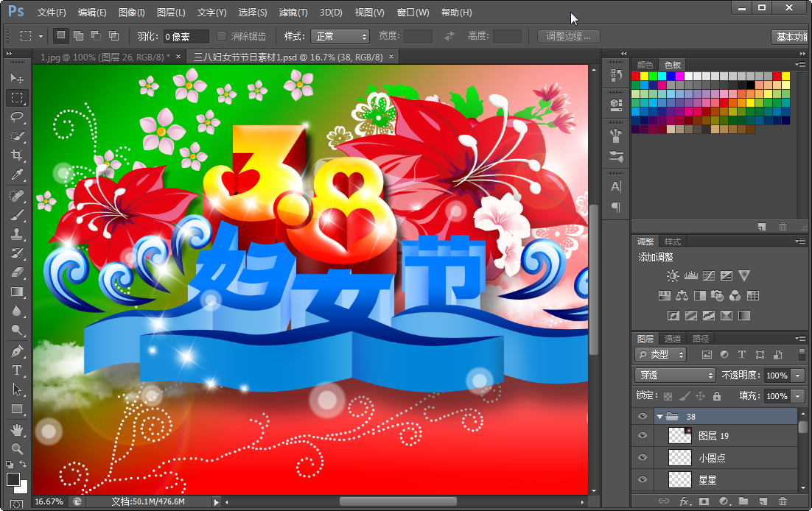Open the 文件(F) menu

tap(52, 13)
